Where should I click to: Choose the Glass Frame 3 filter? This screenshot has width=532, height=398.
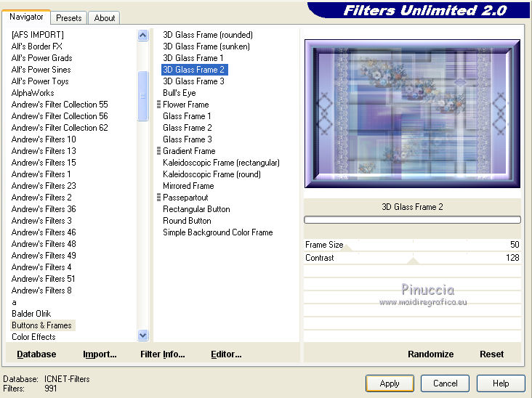click(188, 139)
